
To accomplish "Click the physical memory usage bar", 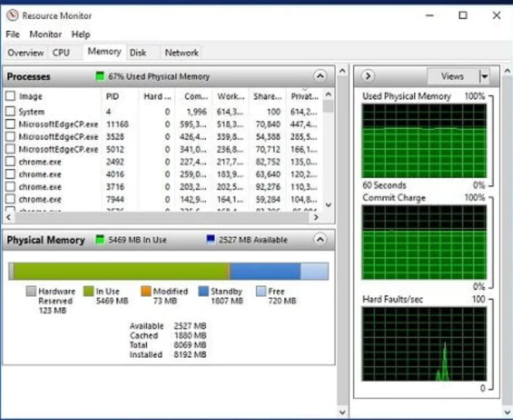I will pyautogui.click(x=169, y=271).
